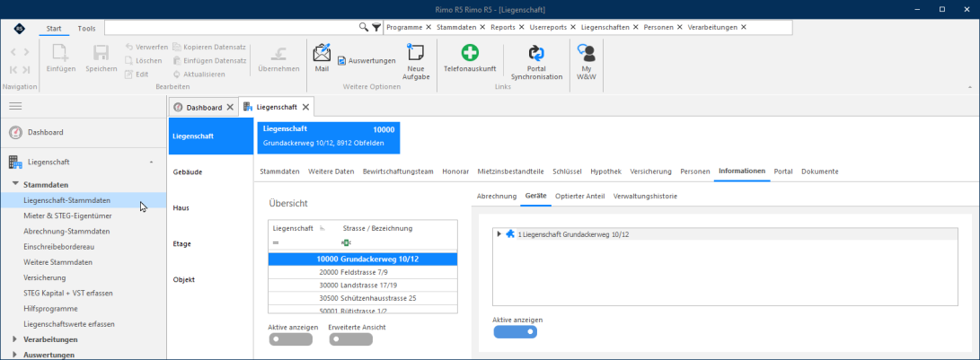Viewport: 980px width, 360px height.
Task: Click Einfügen Datensatz in ribbon
Action: (209, 61)
